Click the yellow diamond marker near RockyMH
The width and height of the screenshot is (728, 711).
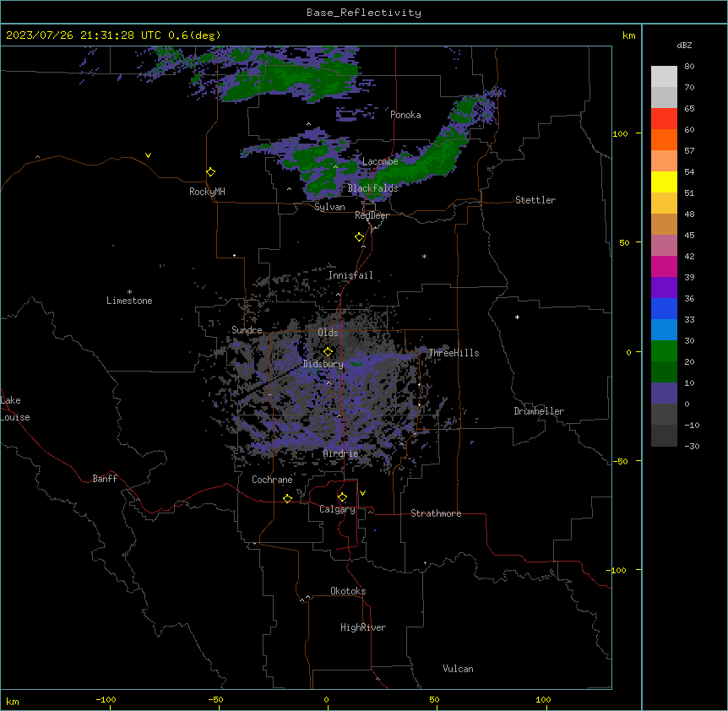(x=210, y=172)
